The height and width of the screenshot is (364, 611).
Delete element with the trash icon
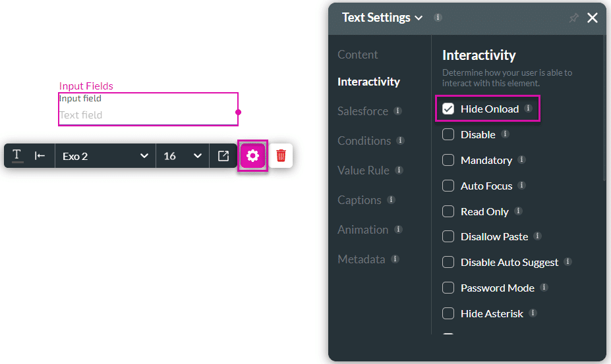pos(281,156)
